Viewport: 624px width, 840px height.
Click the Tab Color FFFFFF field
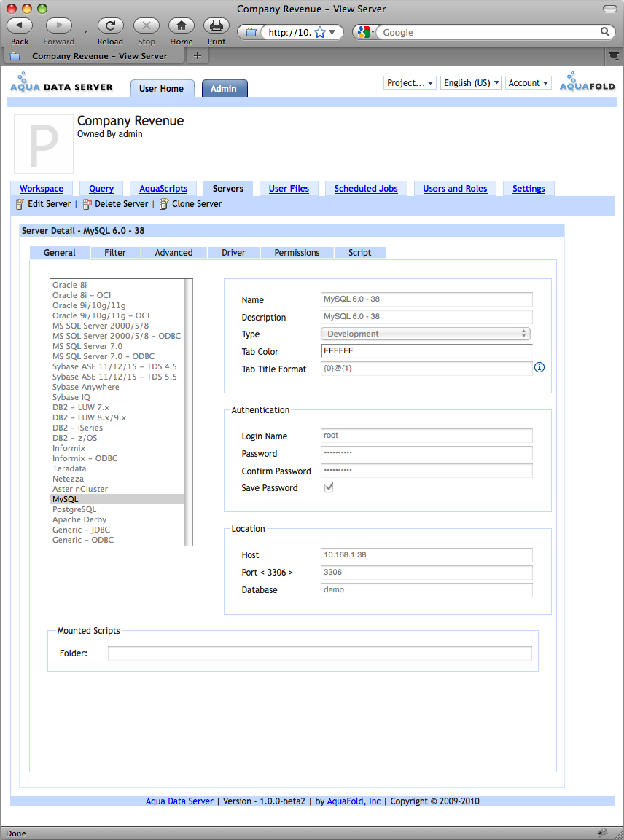coord(426,351)
